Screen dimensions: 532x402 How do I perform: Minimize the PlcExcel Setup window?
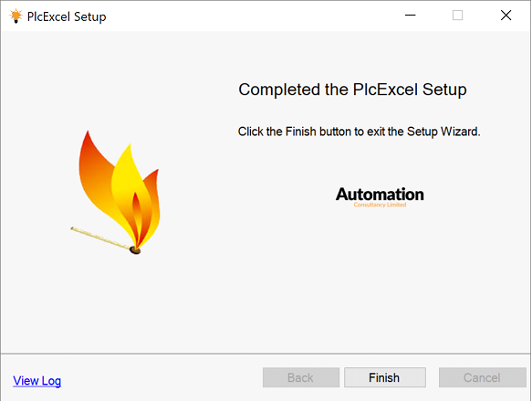click(x=411, y=16)
